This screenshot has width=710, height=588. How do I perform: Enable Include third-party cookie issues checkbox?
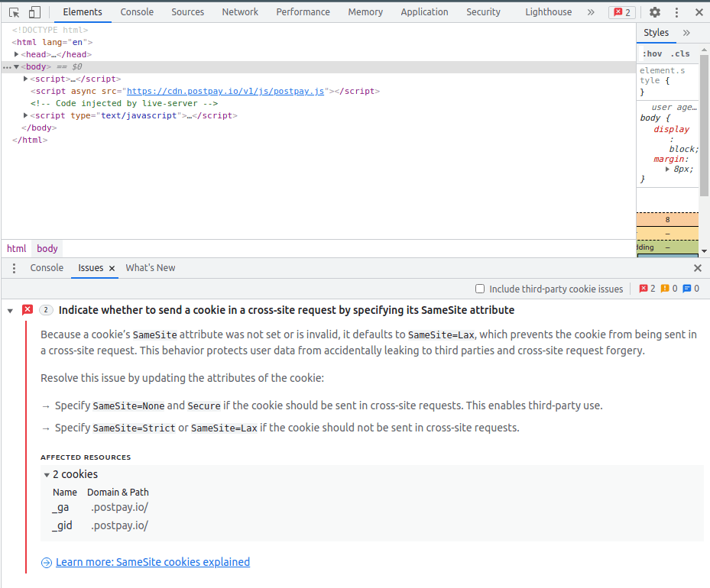click(480, 289)
